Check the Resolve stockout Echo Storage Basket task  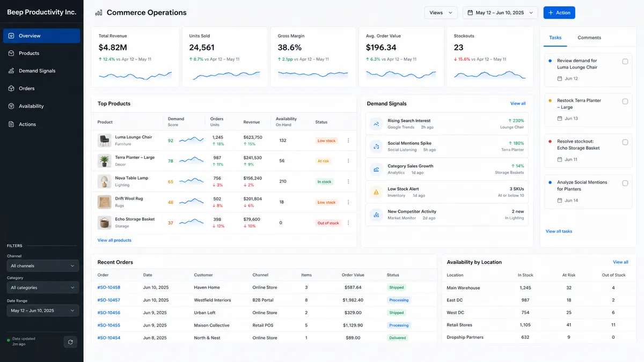(625, 142)
